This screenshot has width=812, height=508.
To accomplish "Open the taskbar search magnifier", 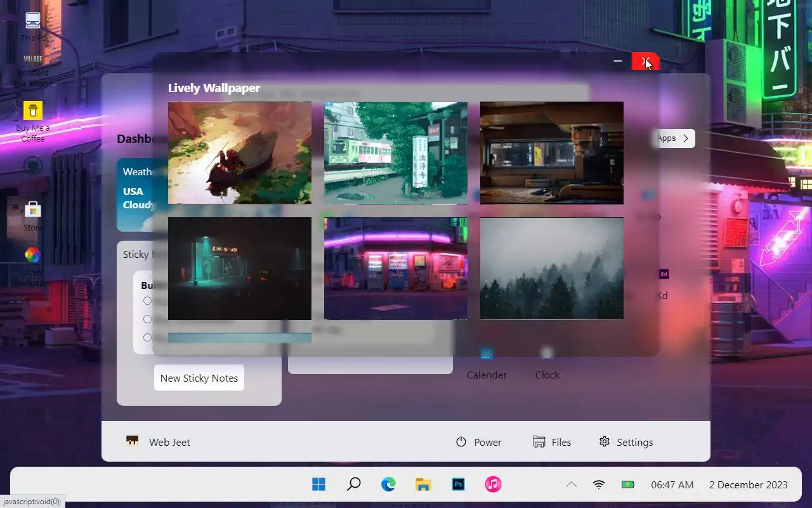I will click(354, 485).
